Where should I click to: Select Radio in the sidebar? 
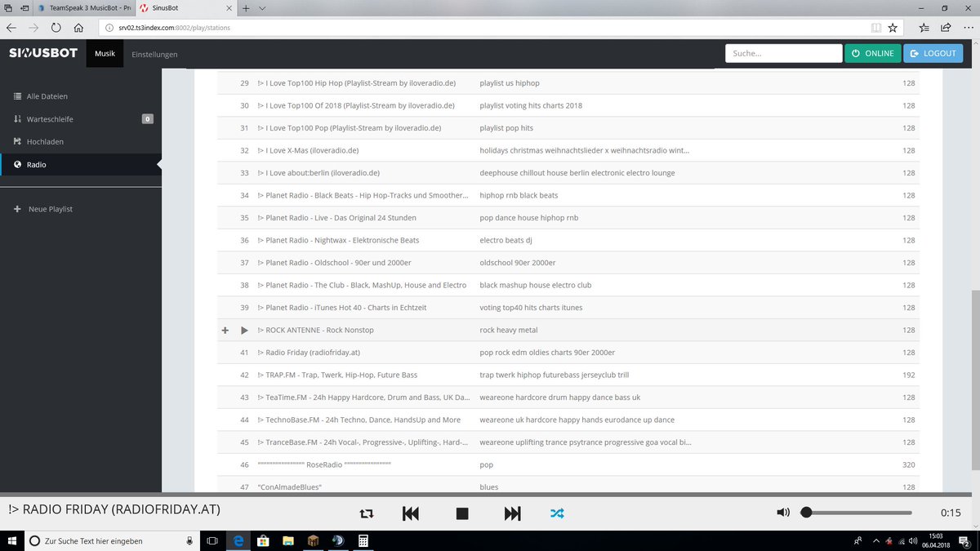(82, 165)
